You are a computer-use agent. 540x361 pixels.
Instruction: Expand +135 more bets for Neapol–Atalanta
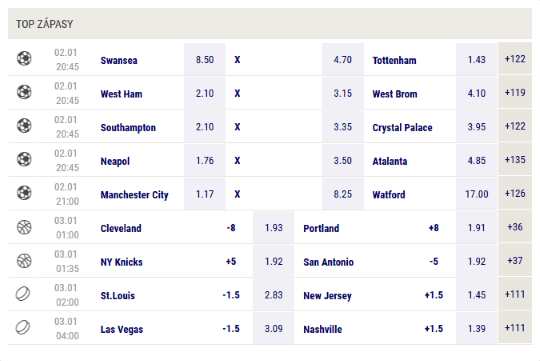515,160
